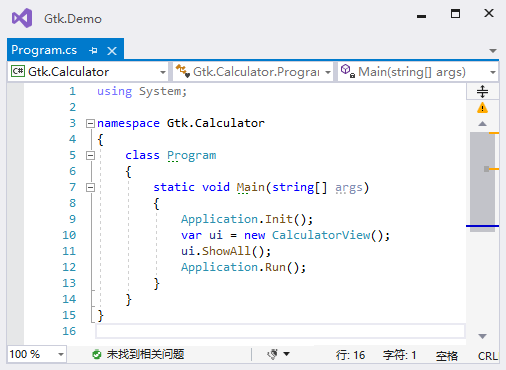Click the static keyword on line 7
This screenshot has width=506, height=370.
(x=174, y=187)
